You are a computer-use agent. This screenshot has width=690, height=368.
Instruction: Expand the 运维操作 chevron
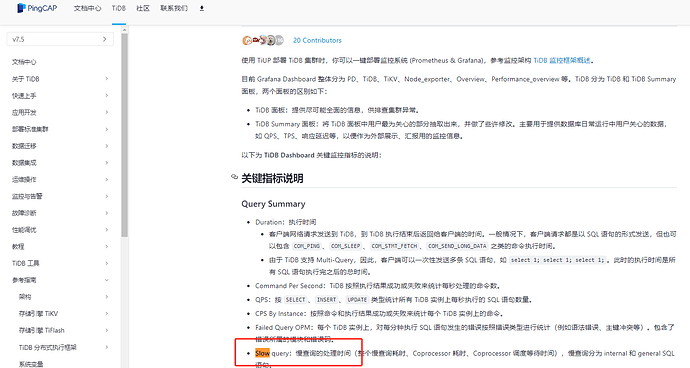click(x=106, y=179)
